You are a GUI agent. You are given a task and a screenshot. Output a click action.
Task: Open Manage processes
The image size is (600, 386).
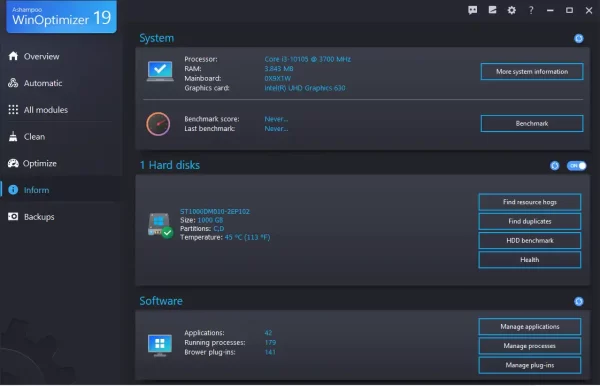coord(530,346)
